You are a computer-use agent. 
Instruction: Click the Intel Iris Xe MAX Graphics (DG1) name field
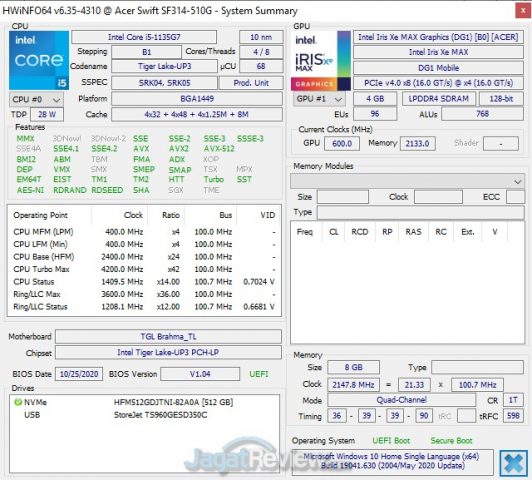click(438, 37)
